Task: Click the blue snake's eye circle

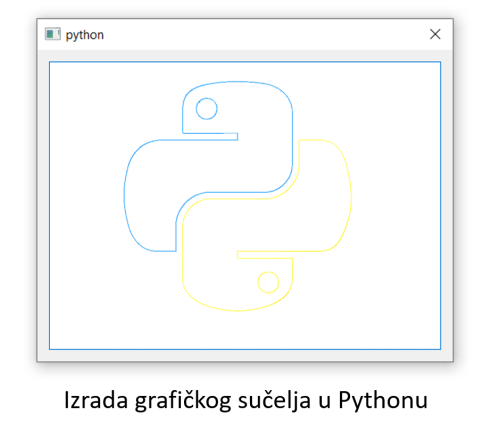Action: tap(207, 109)
